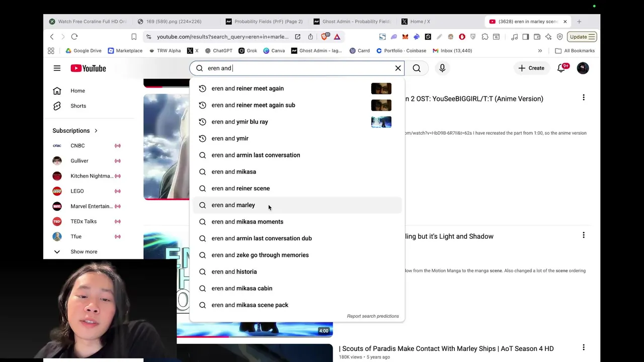This screenshot has height=362, width=644.
Task: Select the 'eren and marley' suggestion
Action: click(x=297, y=205)
